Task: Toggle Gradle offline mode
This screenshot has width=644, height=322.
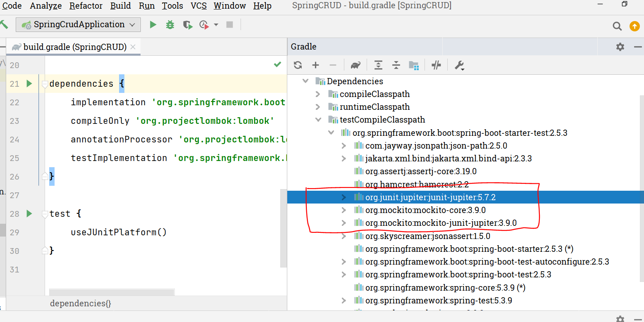Action: pos(436,65)
